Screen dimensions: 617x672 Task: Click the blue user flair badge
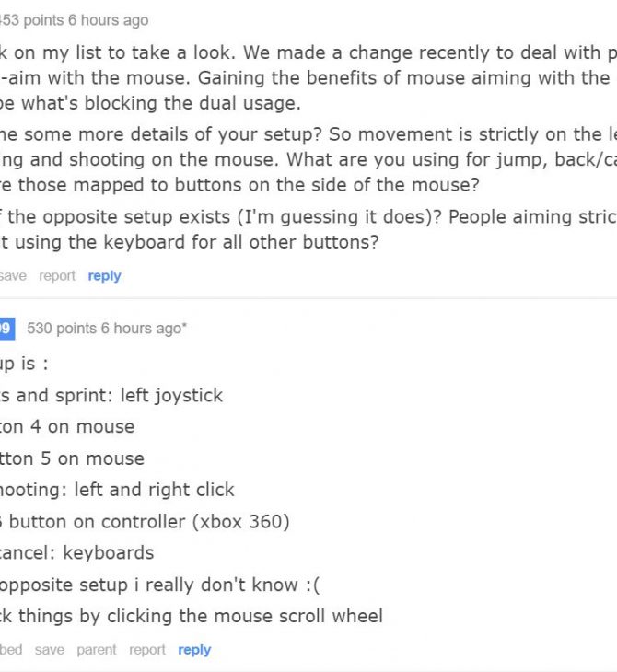click(7, 329)
